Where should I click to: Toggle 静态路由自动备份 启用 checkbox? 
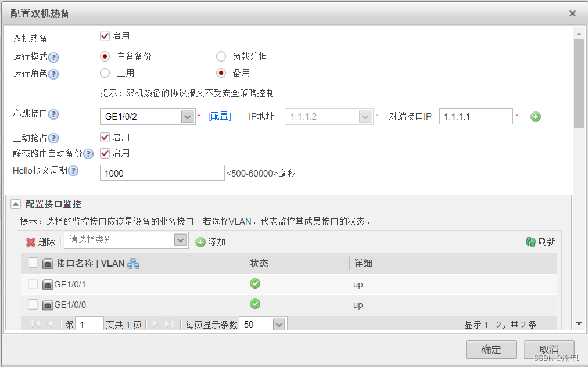(x=105, y=153)
